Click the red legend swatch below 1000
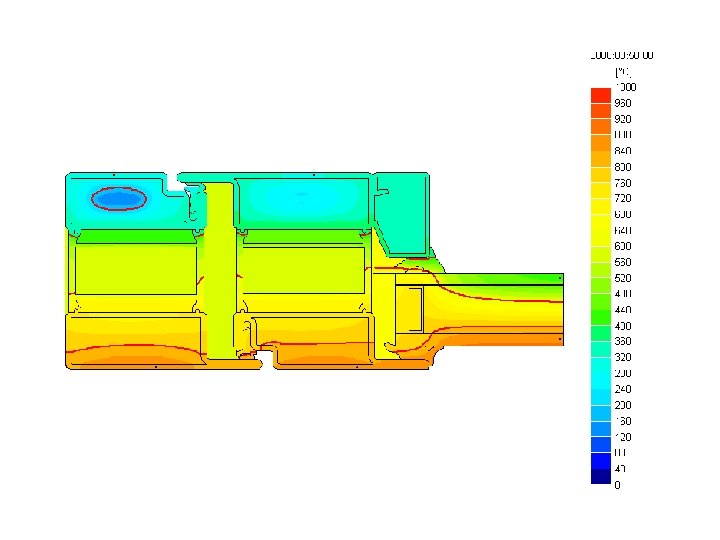Screen dimensions: 720x540 [x=601, y=96]
